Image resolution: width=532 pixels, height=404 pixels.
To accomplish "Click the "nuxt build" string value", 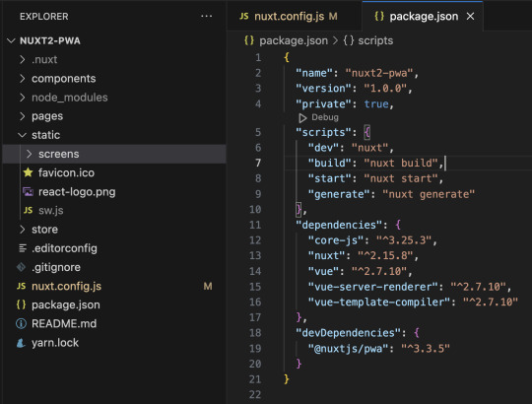I will point(401,164).
